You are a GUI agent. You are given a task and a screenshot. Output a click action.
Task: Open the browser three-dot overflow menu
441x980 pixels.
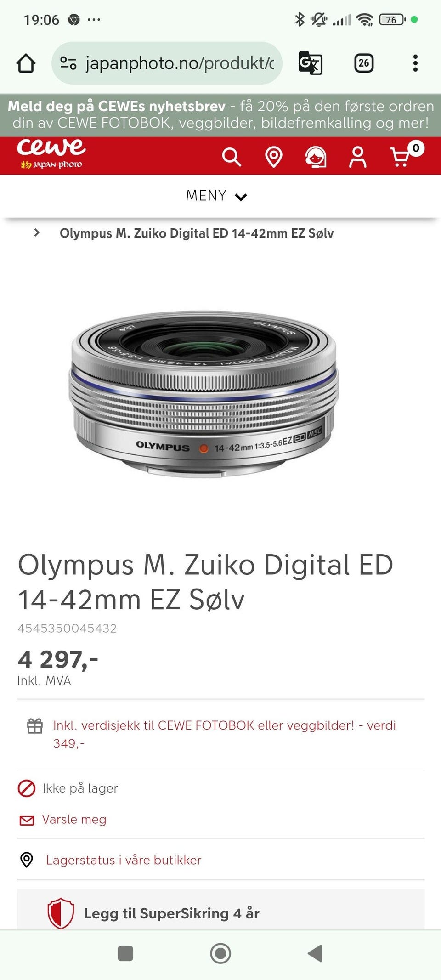pos(415,63)
